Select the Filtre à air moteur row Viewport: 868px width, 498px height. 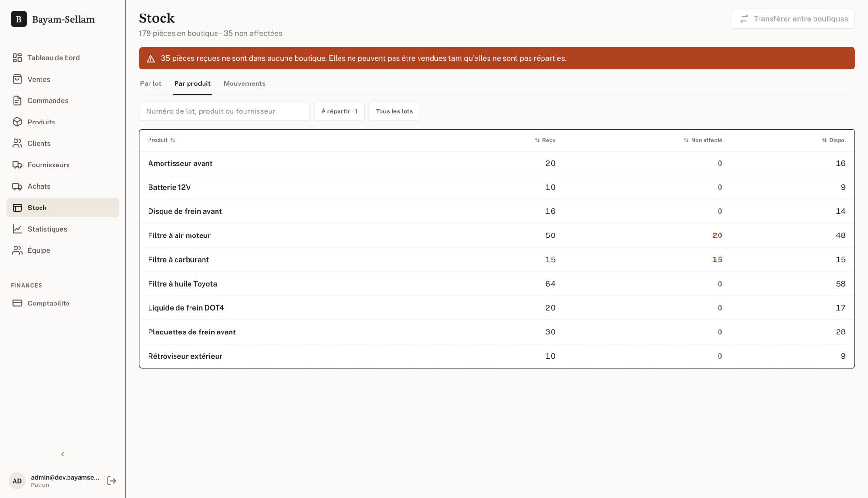pos(497,235)
